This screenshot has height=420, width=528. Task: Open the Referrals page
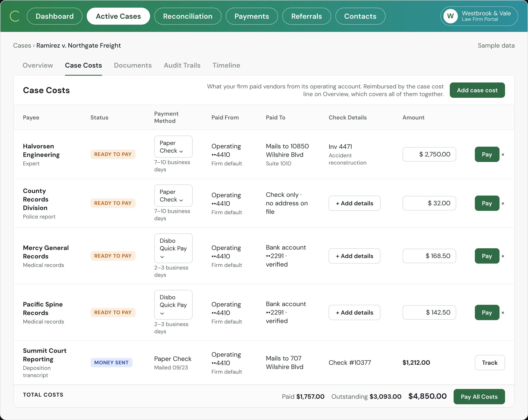click(x=306, y=16)
